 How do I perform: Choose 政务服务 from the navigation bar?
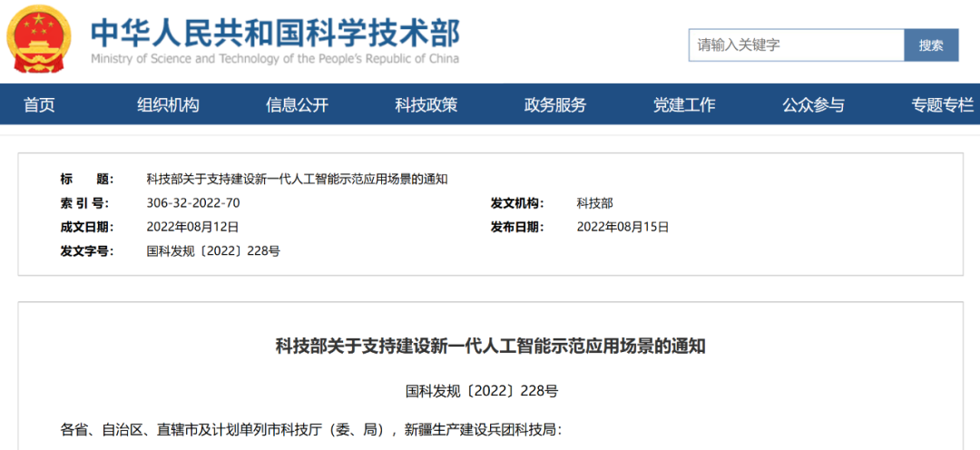pos(555,105)
